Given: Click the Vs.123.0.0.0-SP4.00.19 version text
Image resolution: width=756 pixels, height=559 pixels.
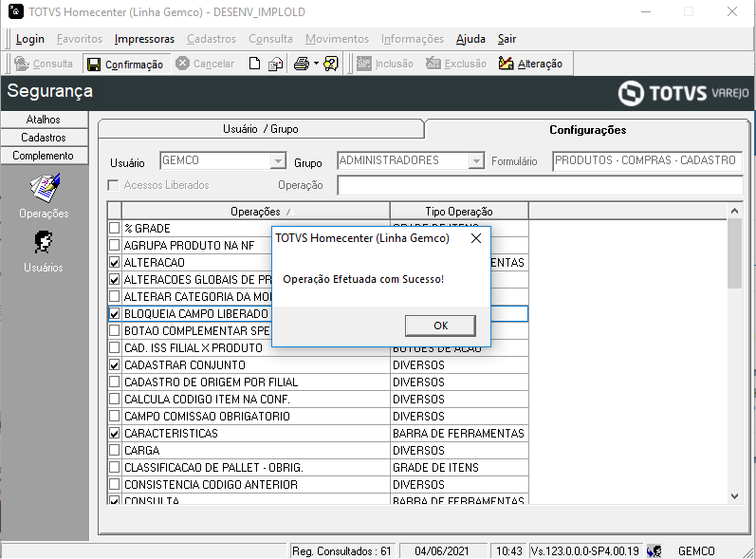Looking at the screenshot, I should (584, 550).
